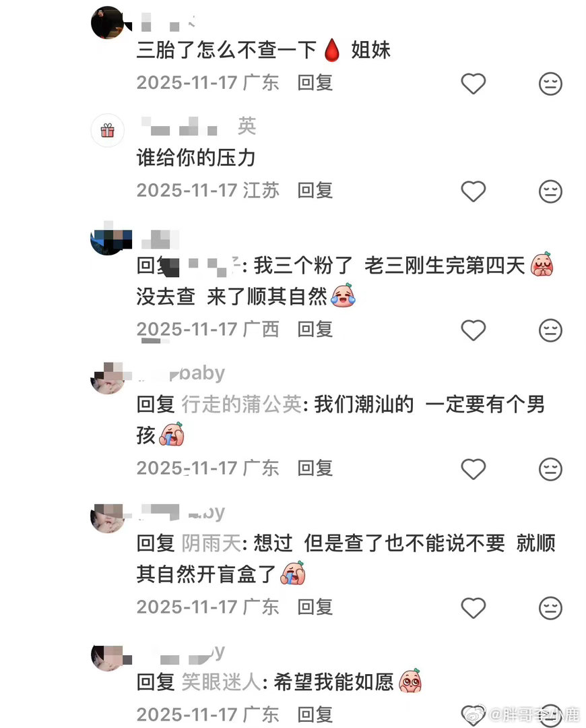The width and height of the screenshot is (586, 728).
Task: Reply to comment '希望我能如愿'
Action: tap(315, 714)
